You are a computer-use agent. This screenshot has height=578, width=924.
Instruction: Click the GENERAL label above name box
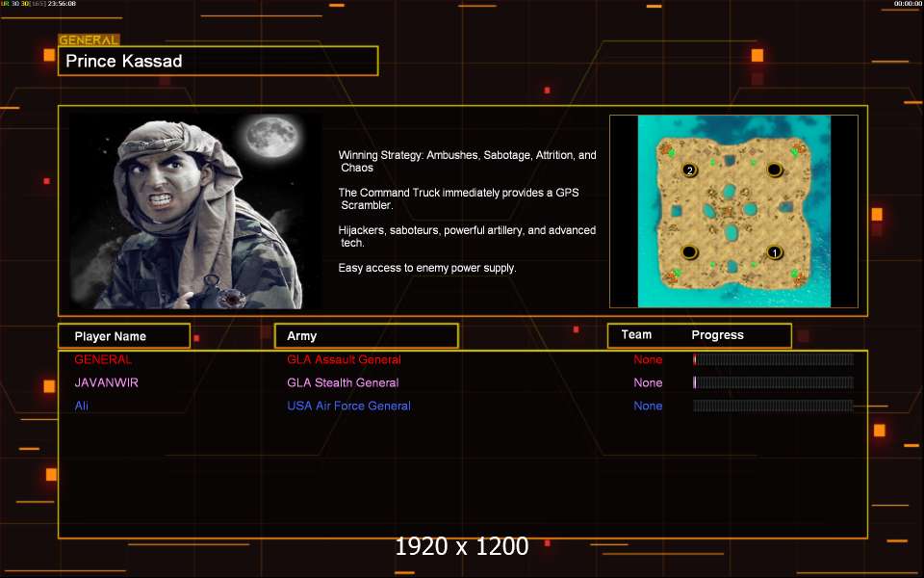click(89, 40)
